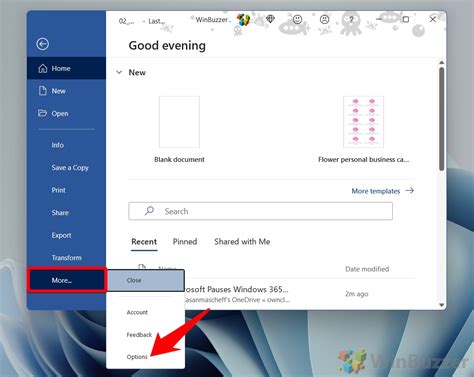
Task: Choose Feedback in the popup menu
Action: pyautogui.click(x=146, y=335)
